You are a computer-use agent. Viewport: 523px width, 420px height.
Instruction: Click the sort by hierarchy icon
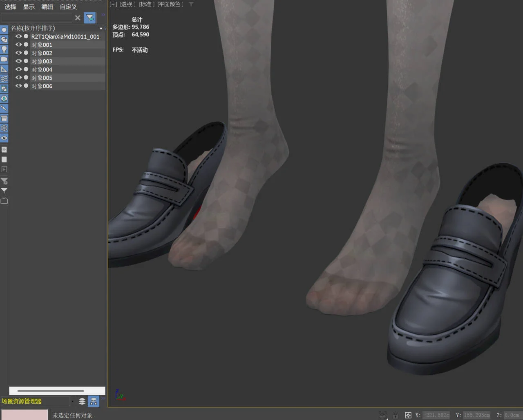(94, 401)
